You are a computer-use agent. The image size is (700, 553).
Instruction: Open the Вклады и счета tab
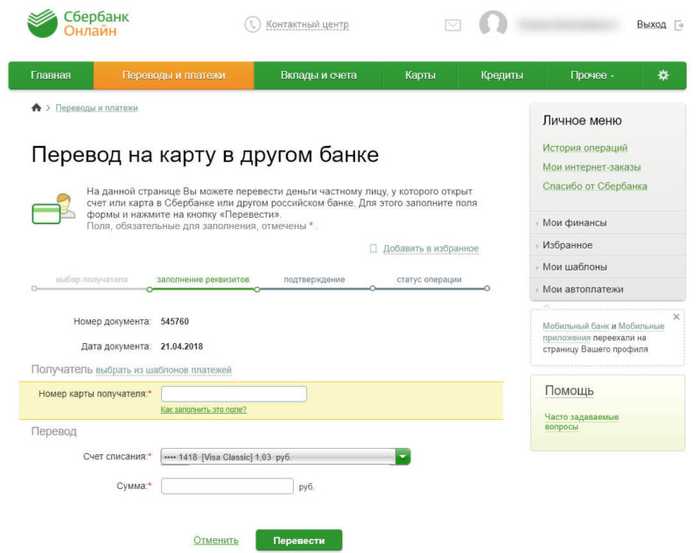318,75
